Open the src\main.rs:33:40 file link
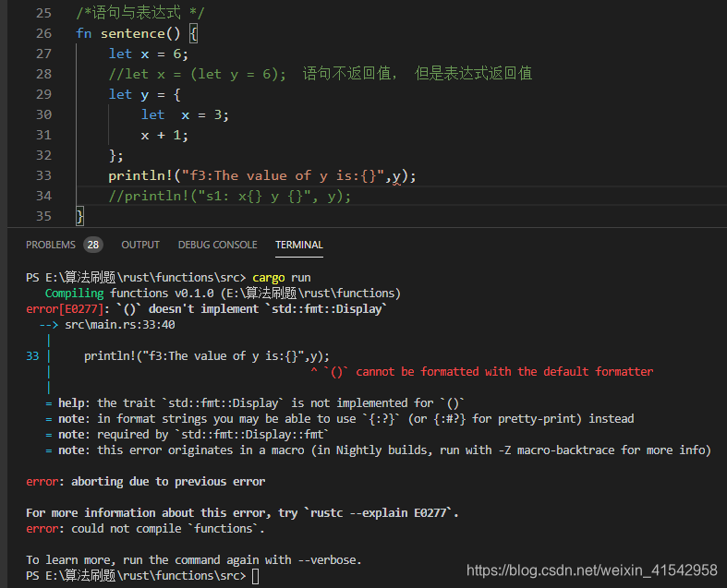Viewport: 727px width, 588px height. tap(119, 325)
